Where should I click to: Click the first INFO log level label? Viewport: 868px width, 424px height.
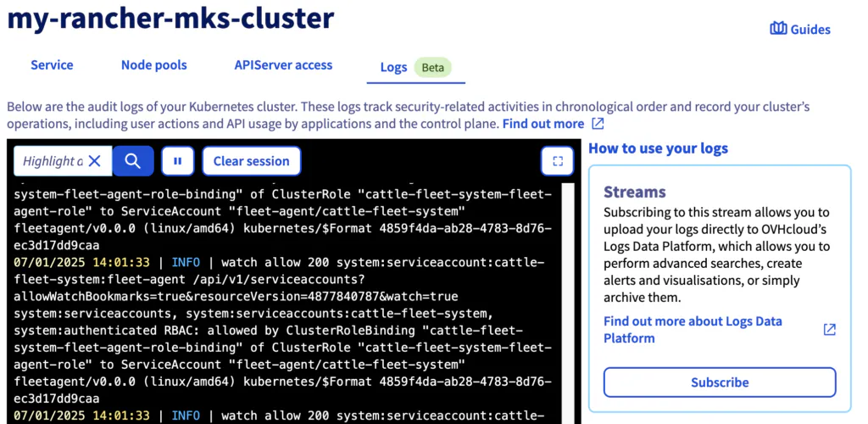[x=186, y=262]
